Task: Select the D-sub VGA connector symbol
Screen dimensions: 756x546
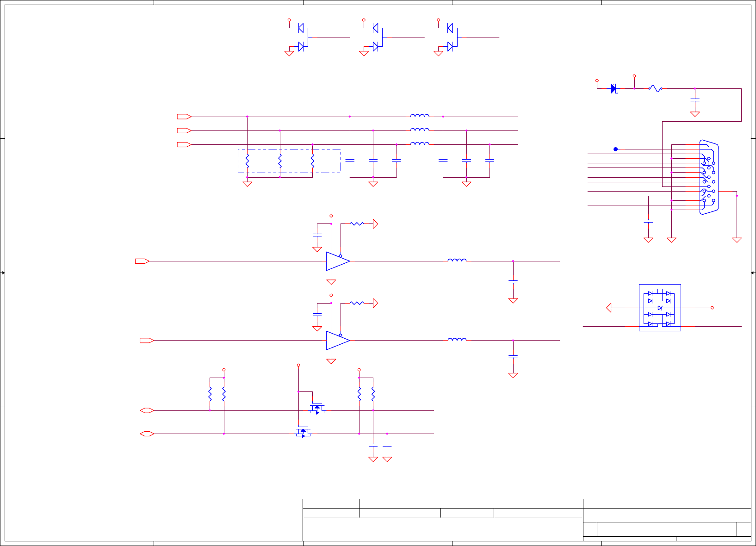Action: [x=709, y=177]
